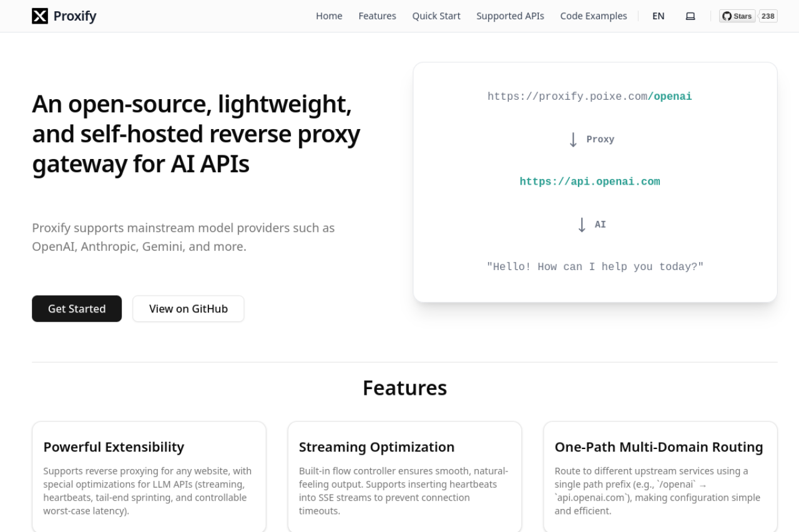
Task: Click the AI down-arrow in the diagram
Action: click(581, 224)
